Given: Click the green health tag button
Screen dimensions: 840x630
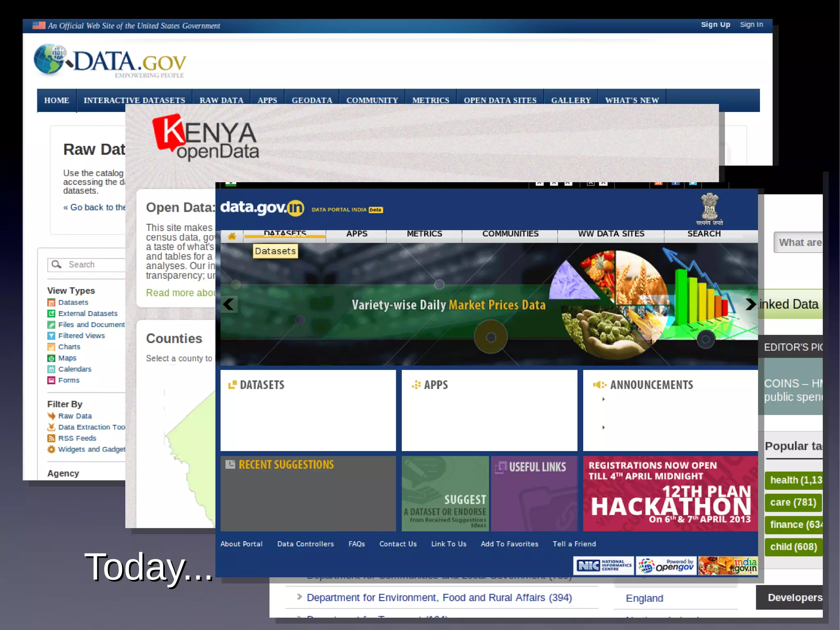Looking at the screenshot, I should coord(794,480).
